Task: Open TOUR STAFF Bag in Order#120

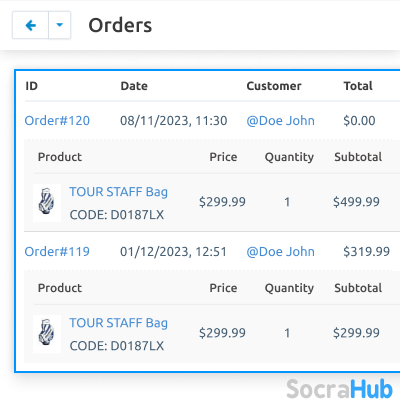Action: point(118,192)
